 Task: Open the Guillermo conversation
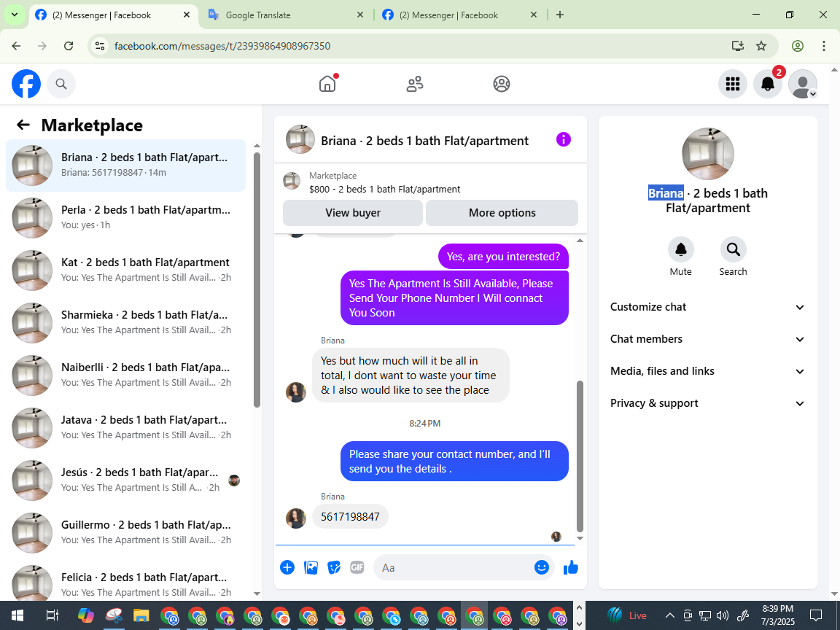coord(125,532)
